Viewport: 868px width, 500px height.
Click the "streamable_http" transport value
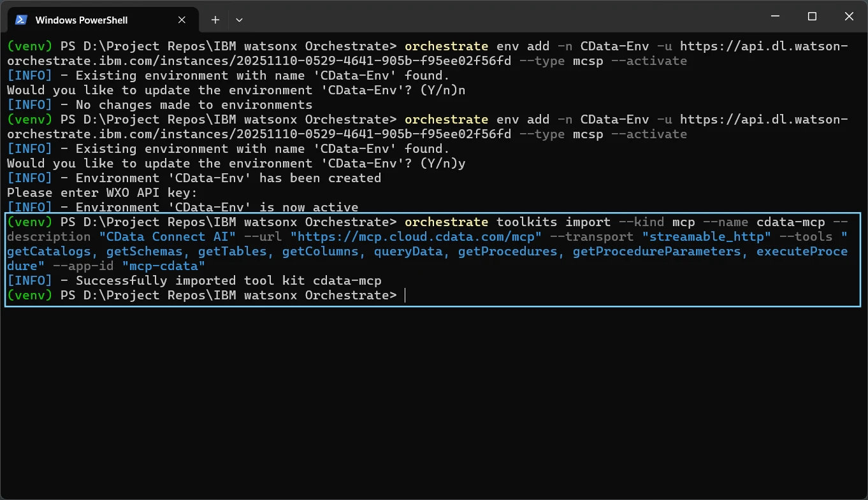click(707, 237)
